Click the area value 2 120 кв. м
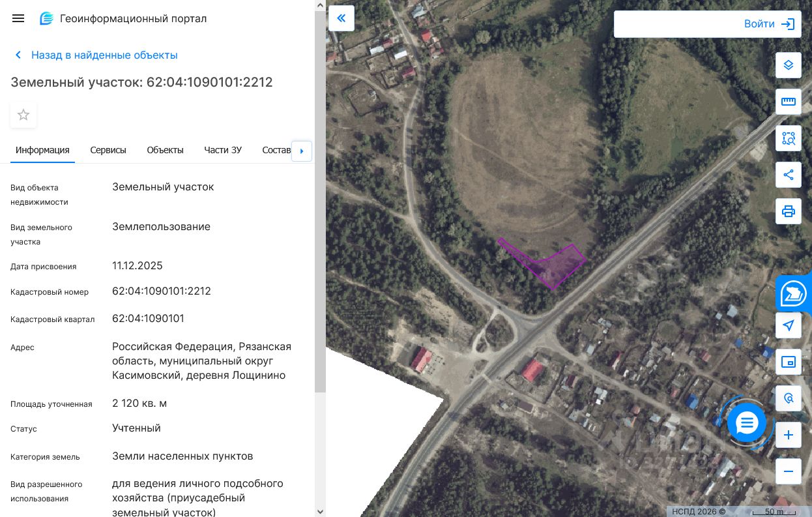Screen dimensions: 812x517 tap(139, 404)
